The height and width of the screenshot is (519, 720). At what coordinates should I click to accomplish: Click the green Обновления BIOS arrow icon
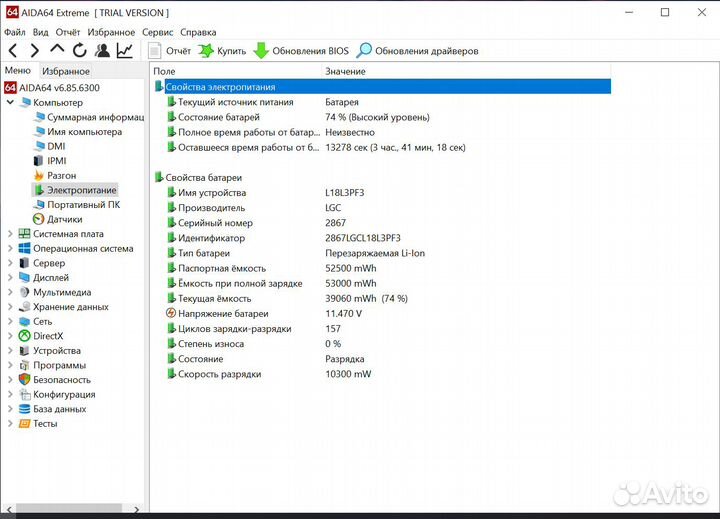pyautogui.click(x=261, y=51)
